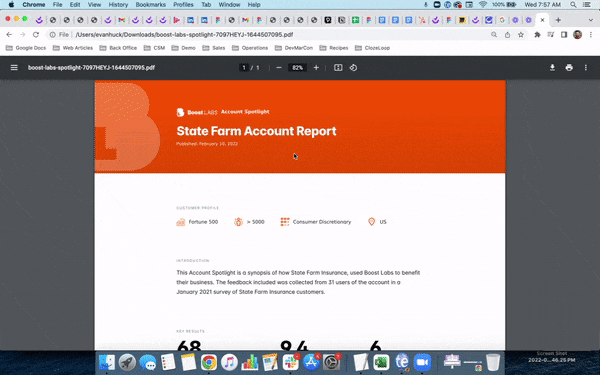Open Launchpad from the dock
This screenshot has width=600, height=375.
(x=127, y=362)
